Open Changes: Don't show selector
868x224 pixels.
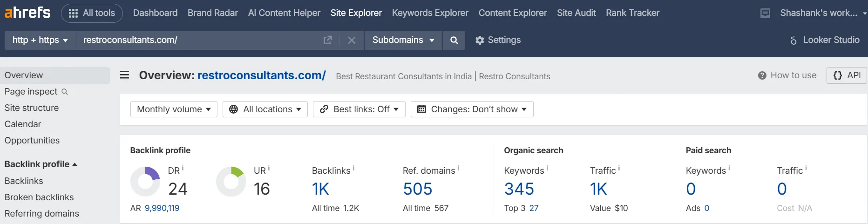click(472, 109)
